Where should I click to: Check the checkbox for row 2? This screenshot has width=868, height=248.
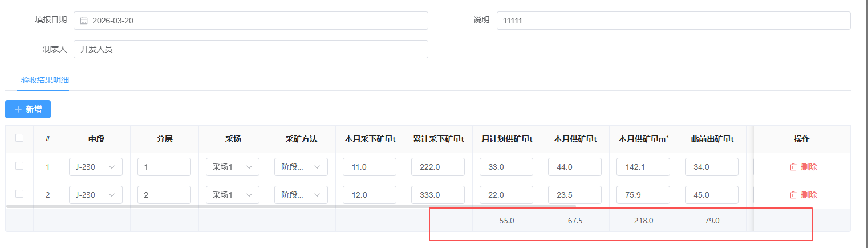pos(19,194)
